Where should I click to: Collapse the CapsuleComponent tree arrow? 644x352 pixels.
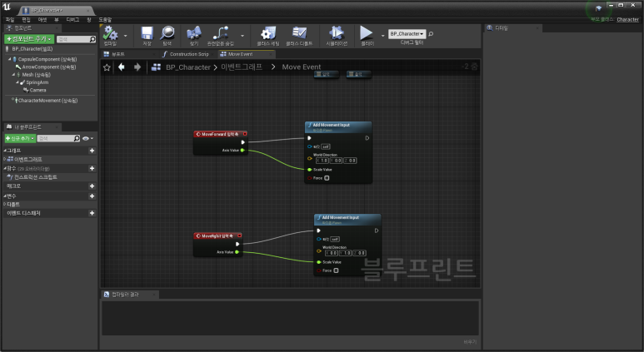(x=9, y=59)
